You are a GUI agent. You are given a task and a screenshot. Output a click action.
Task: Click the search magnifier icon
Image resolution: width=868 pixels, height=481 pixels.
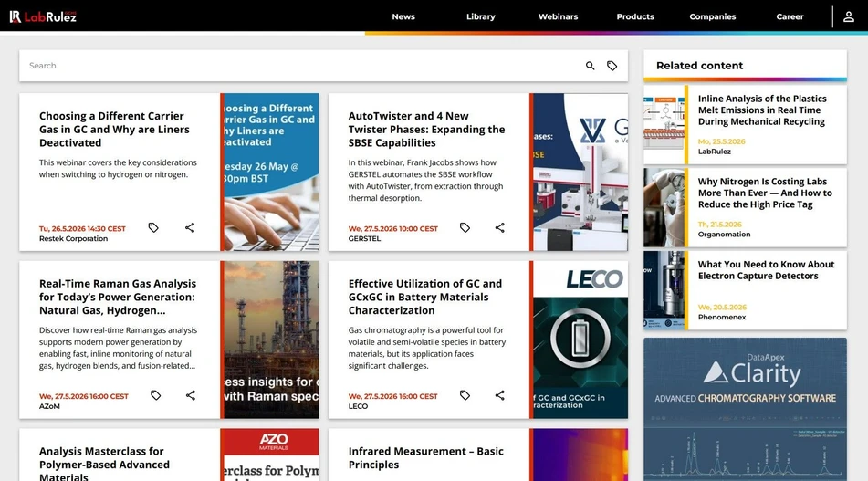point(591,66)
